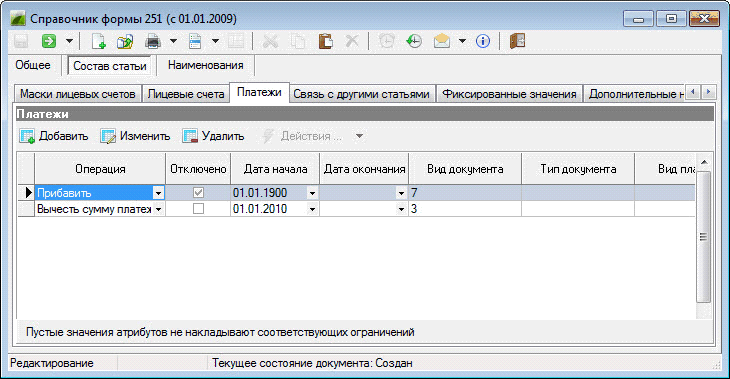Click the envelope message icon
Screen dimensions: 730x379
pos(441,41)
